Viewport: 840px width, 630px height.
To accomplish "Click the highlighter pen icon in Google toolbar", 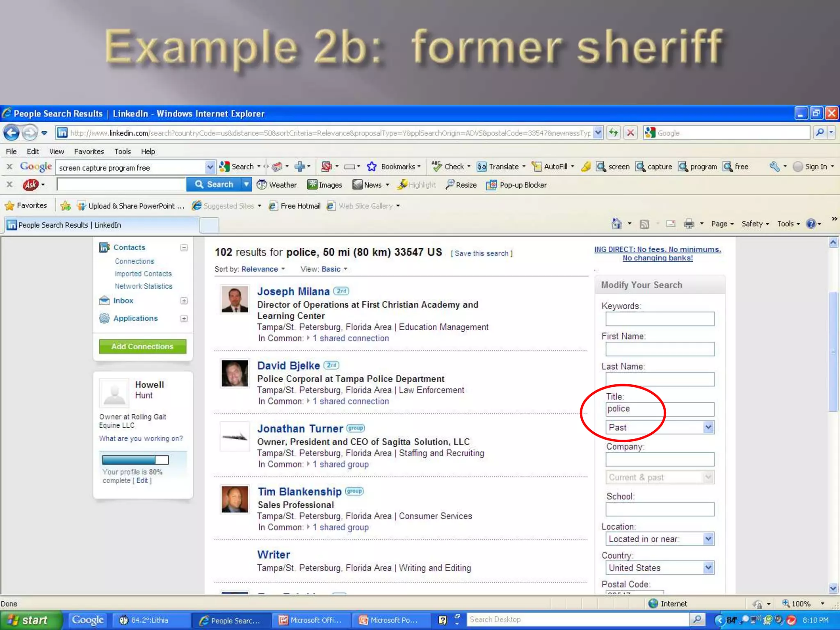I will [x=586, y=167].
